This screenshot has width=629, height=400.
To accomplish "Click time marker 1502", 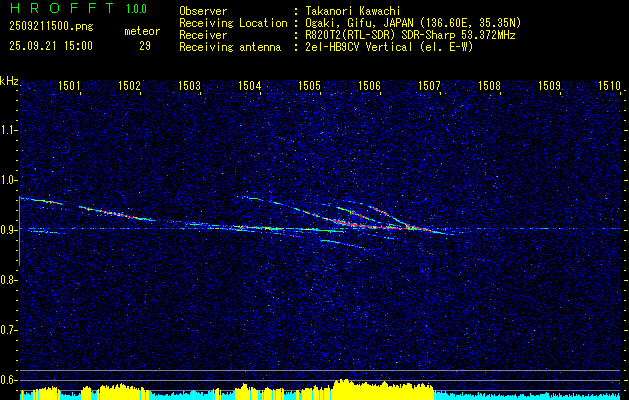I will (129, 85).
